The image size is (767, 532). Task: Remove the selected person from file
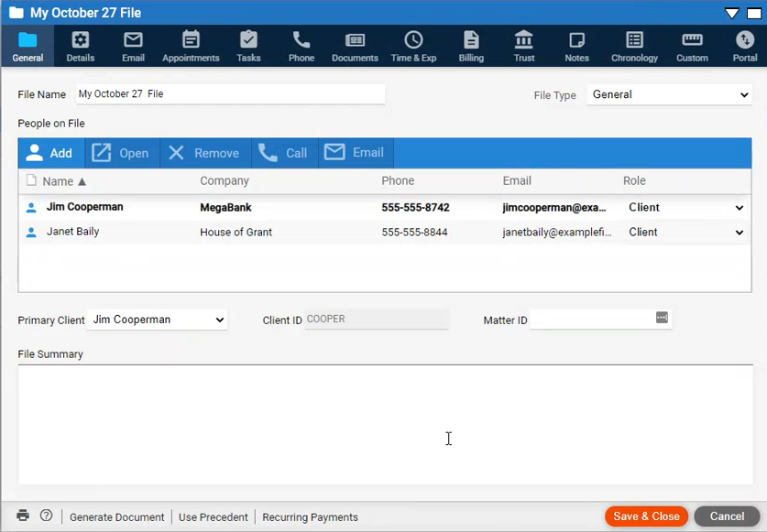205,153
